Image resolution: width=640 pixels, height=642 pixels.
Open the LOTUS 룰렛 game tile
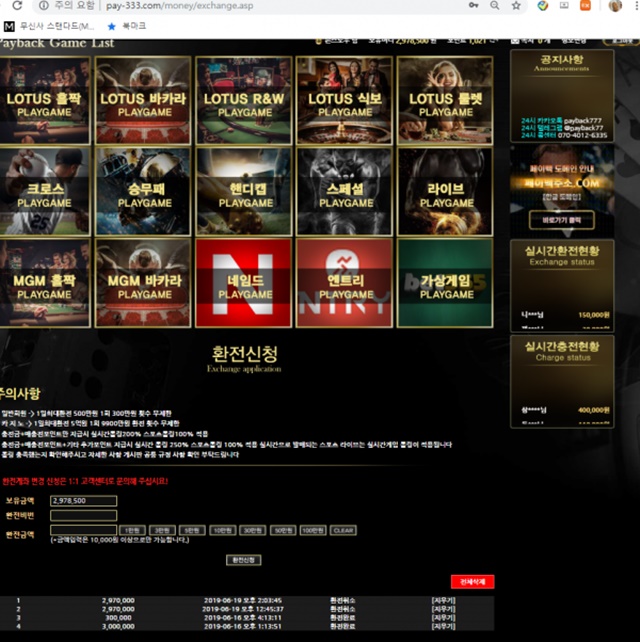point(445,100)
